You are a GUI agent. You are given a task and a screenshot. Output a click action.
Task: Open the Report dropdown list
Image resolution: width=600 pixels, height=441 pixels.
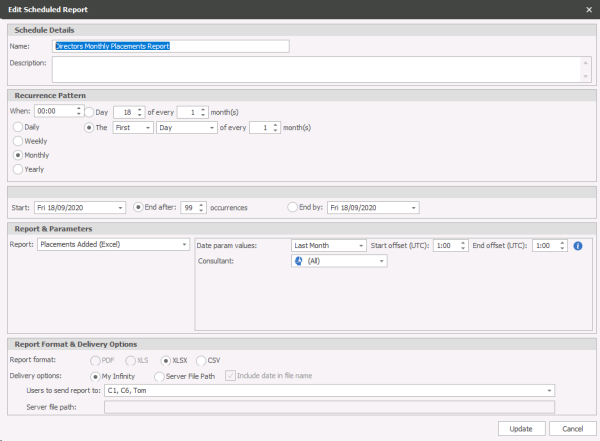[x=185, y=244]
